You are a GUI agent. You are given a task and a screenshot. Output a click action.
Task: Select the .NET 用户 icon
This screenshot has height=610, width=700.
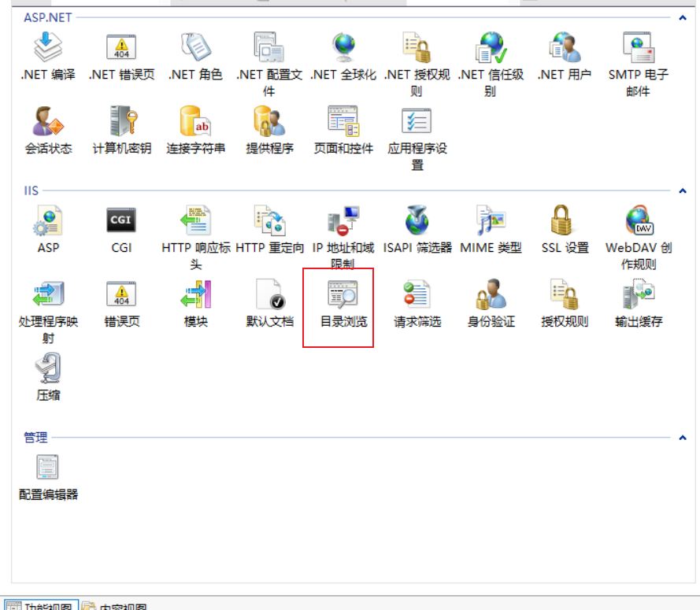coord(565,47)
